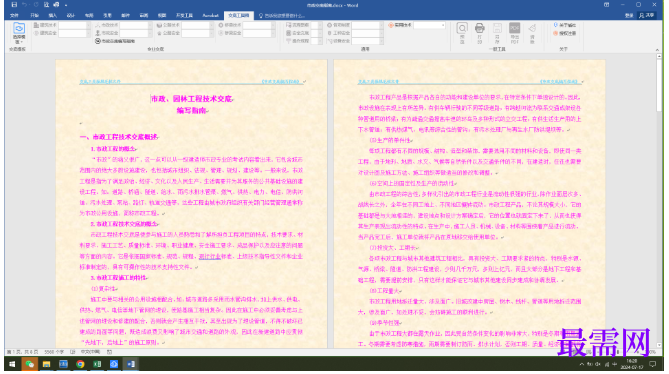Switch to the 设计 (Design) ribbon tab
The width and height of the screenshot is (669, 374).
click(71, 15)
